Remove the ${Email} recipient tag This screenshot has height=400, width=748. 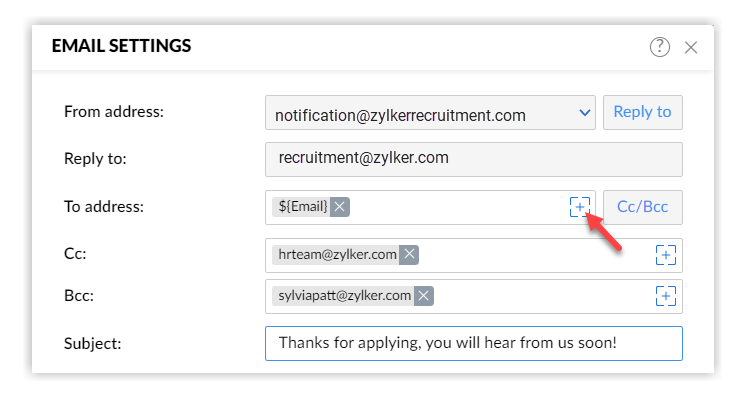click(x=340, y=207)
